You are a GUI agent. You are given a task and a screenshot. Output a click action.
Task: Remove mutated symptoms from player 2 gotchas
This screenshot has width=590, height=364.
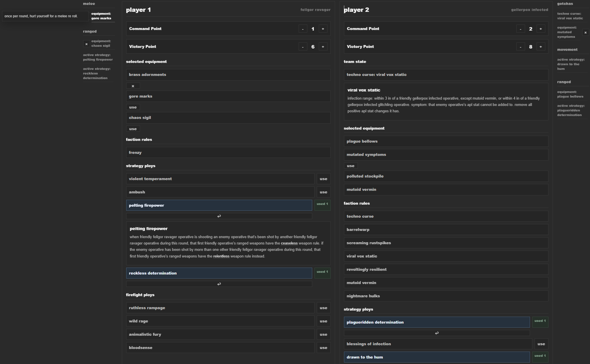585,33
